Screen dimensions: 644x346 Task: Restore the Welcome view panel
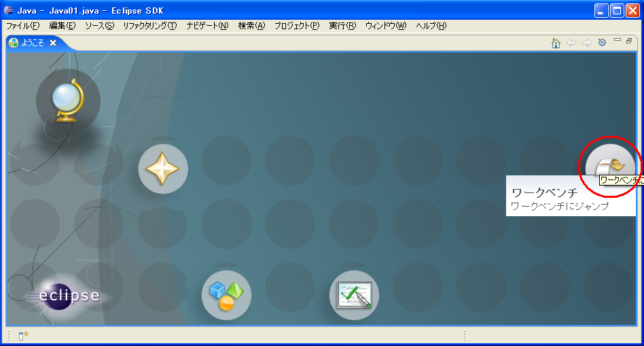point(629,41)
